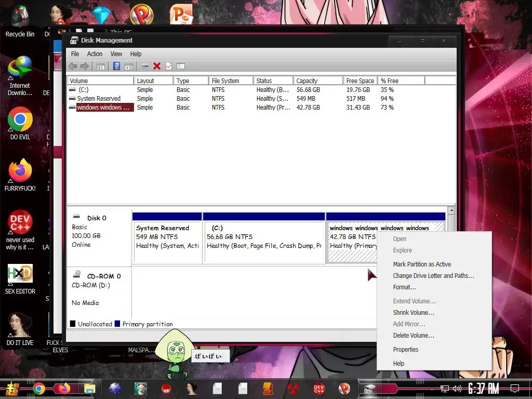Click the settings checklist toolbar icon
532x399 pixels.
click(181, 66)
